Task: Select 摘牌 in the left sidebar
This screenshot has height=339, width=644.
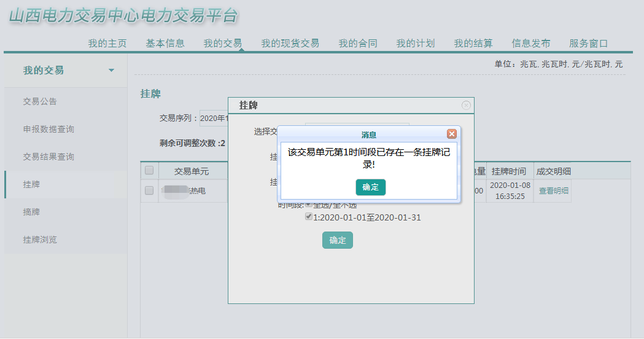Action: click(x=31, y=212)
